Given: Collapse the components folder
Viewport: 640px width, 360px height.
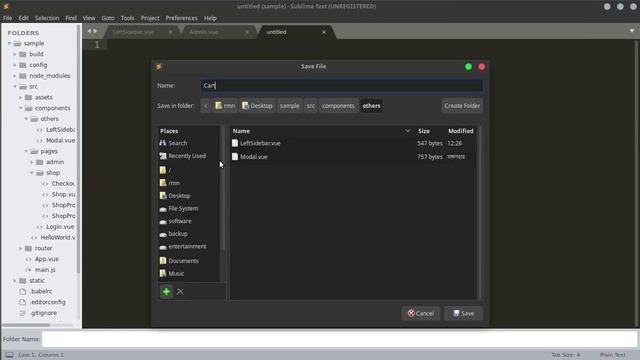Looking at the screenshot, I should (20, 108).
